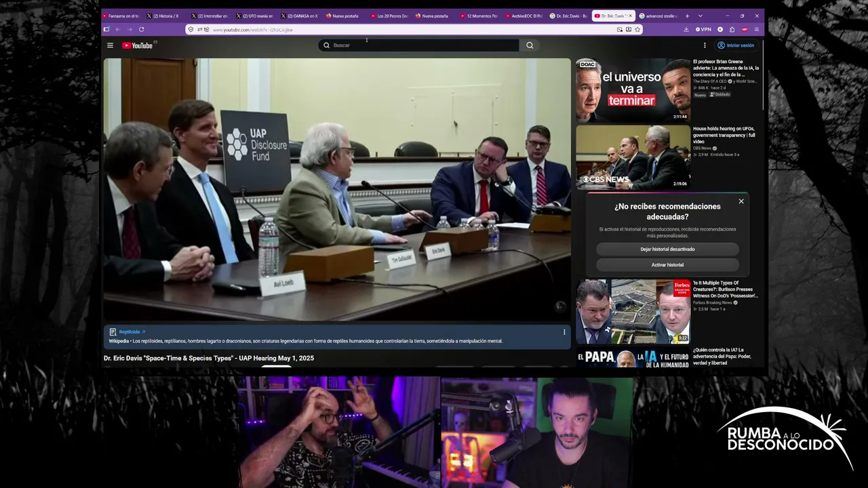Click 'Dejar historial desactivado' button
The image size is (868, 488).
click(x=667, y=249)
